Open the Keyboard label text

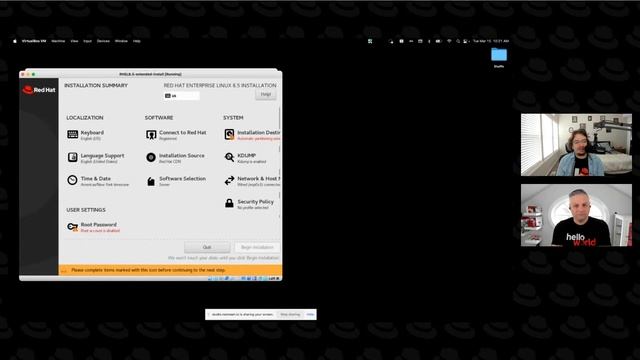(92, 133)
